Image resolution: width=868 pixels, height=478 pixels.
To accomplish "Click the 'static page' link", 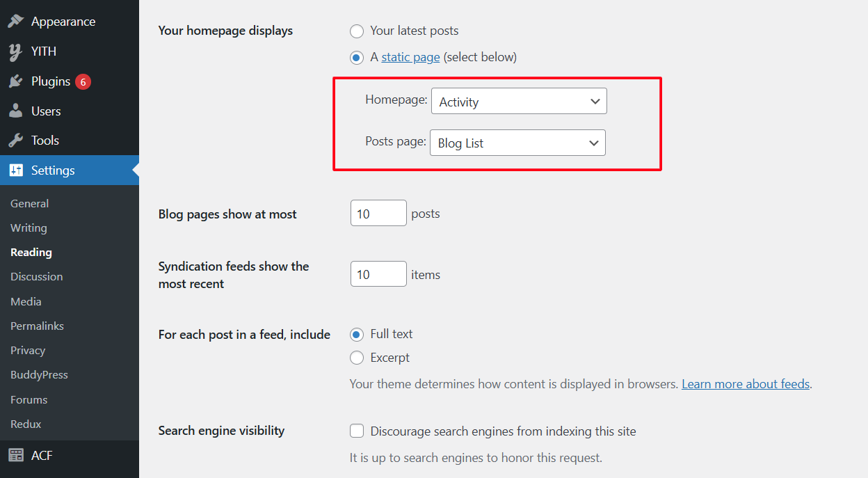I will pyautogui.click(x=410, y=57).
